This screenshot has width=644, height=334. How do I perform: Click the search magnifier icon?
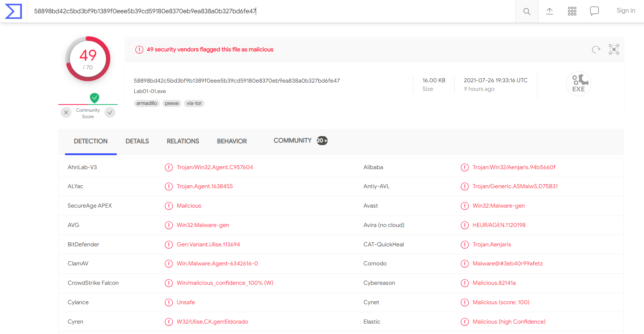(527, 11)
